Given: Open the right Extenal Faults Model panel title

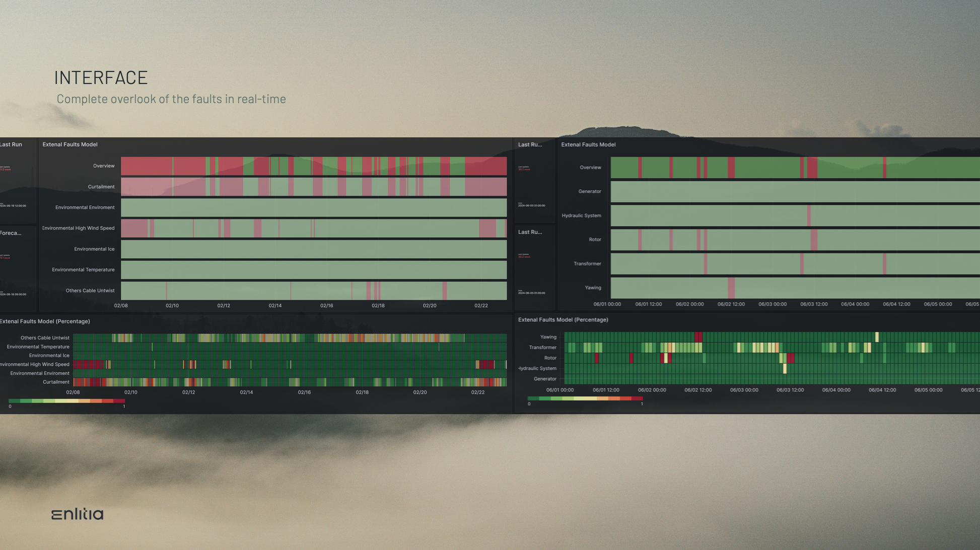Looking at the screenshot, I should point(588,144).
